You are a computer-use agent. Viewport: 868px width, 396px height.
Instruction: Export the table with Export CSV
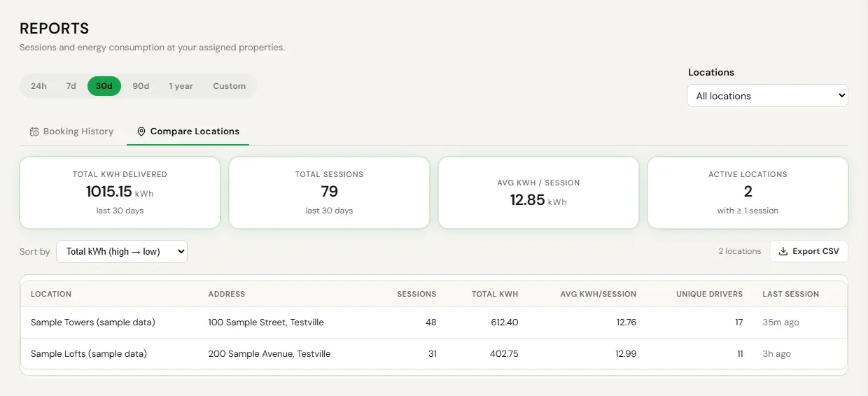click(808, 251)
